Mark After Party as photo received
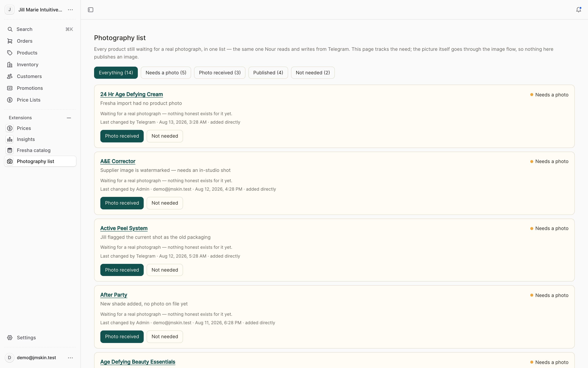The width and height of the screenshot is (588, 368). pos(122,337)
